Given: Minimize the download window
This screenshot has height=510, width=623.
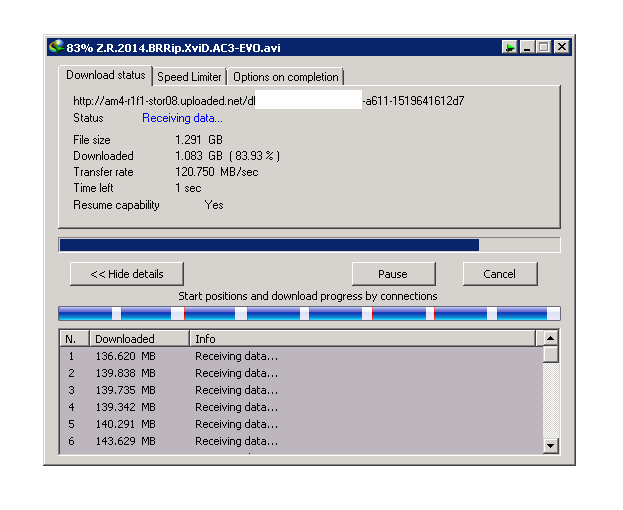Looking at the screenshot, I should point(527,47).
